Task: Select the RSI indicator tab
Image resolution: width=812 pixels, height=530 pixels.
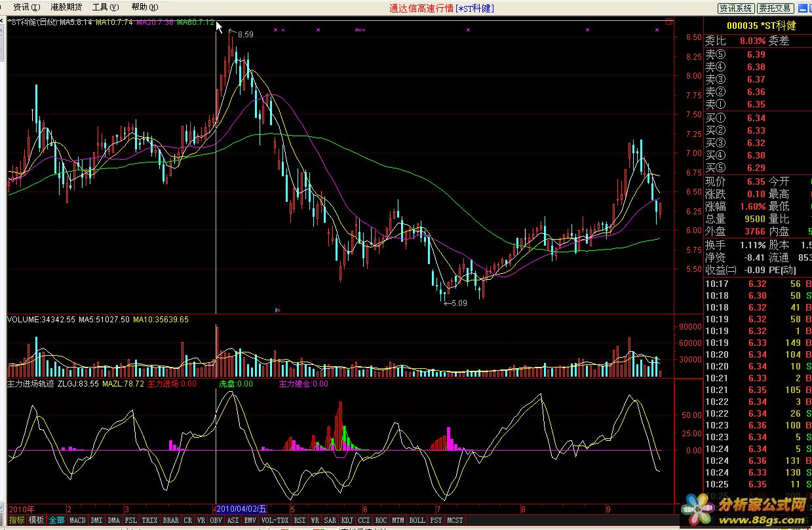Action: click(300, 520)
